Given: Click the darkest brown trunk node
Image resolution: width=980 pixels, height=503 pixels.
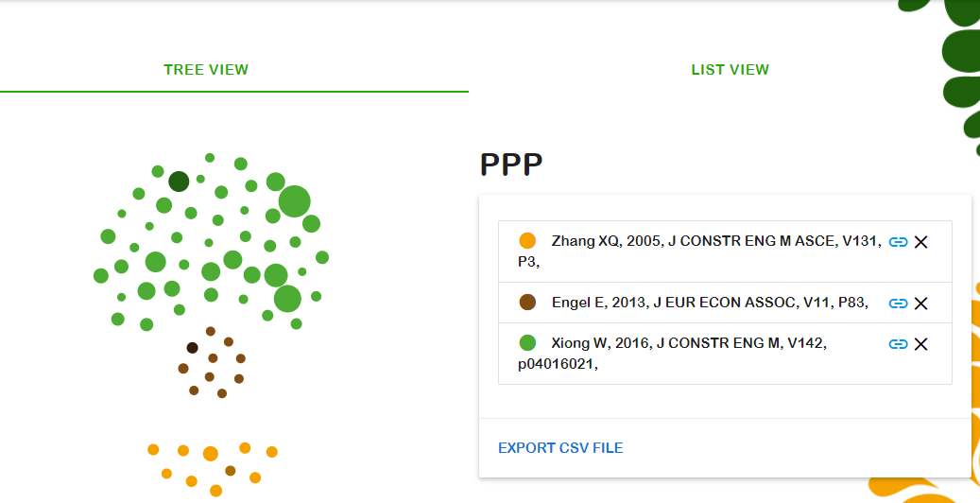Looking at the screenshot, I should pyautogui.click(x=192, y=348).
